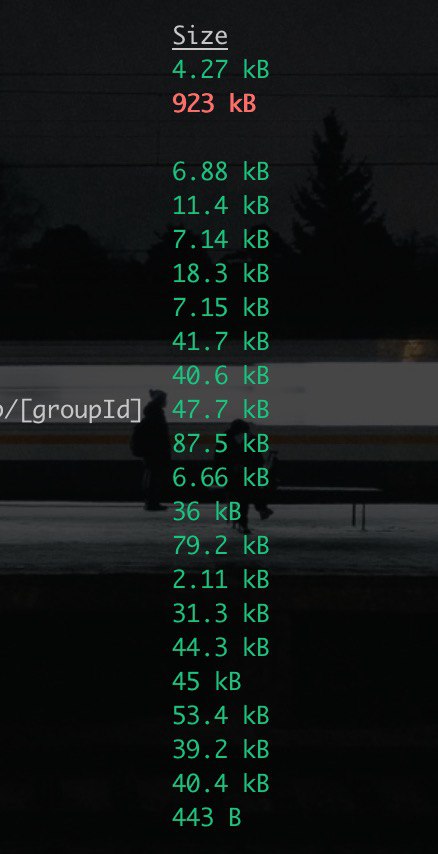
Task: Click the 2.11 kB size entry
Action: coord(221,580)
